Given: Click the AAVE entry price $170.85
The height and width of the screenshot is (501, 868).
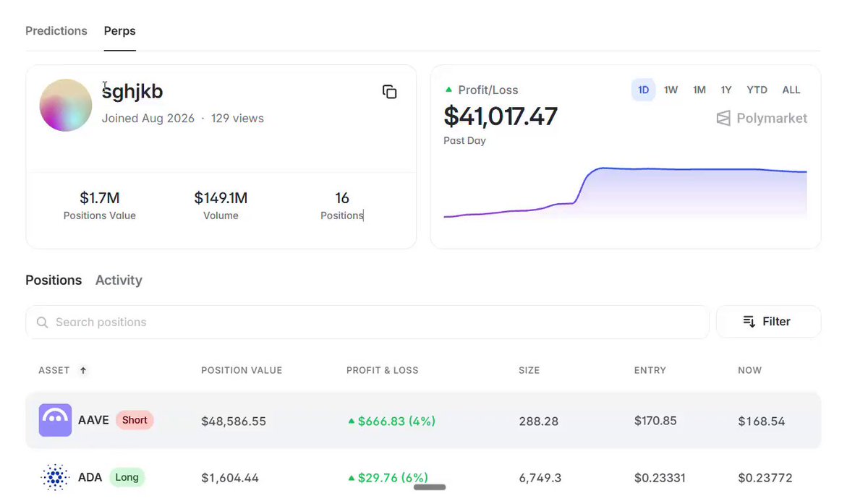Looking at the screenshot, I should point(655,420).
